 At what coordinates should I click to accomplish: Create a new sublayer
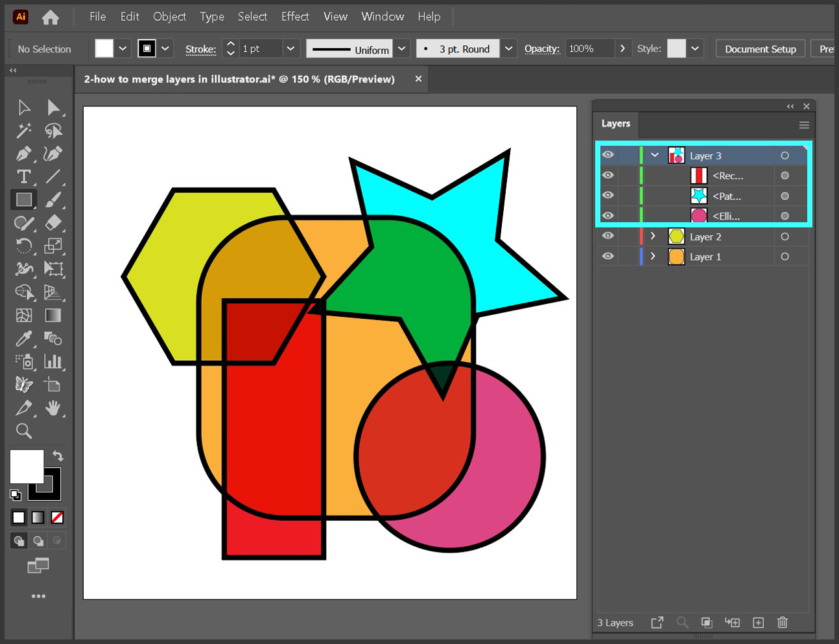tap(732, 623)
